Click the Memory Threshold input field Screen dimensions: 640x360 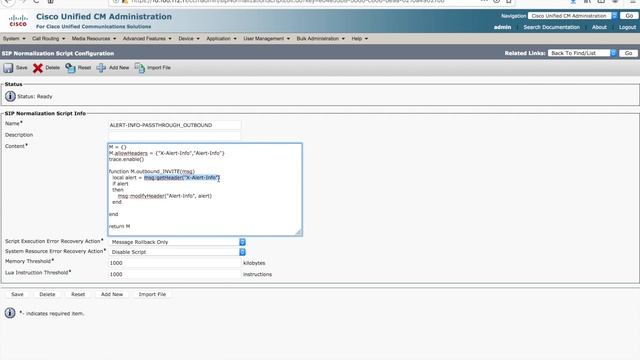[x=174, y=263]
